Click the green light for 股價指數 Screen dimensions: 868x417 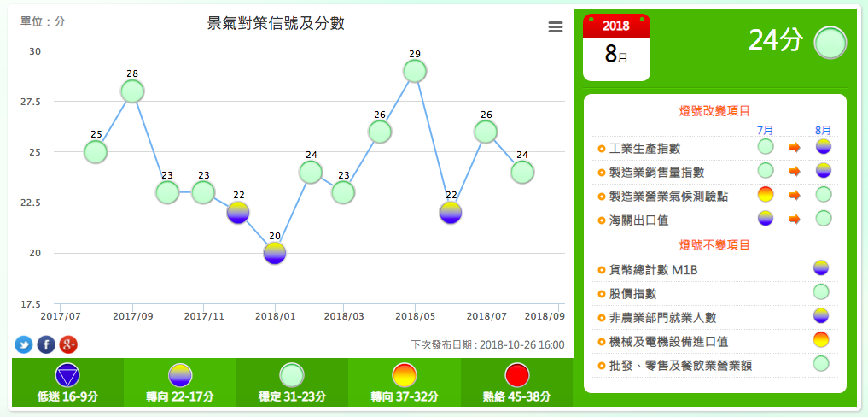click(x=821, y=291)
